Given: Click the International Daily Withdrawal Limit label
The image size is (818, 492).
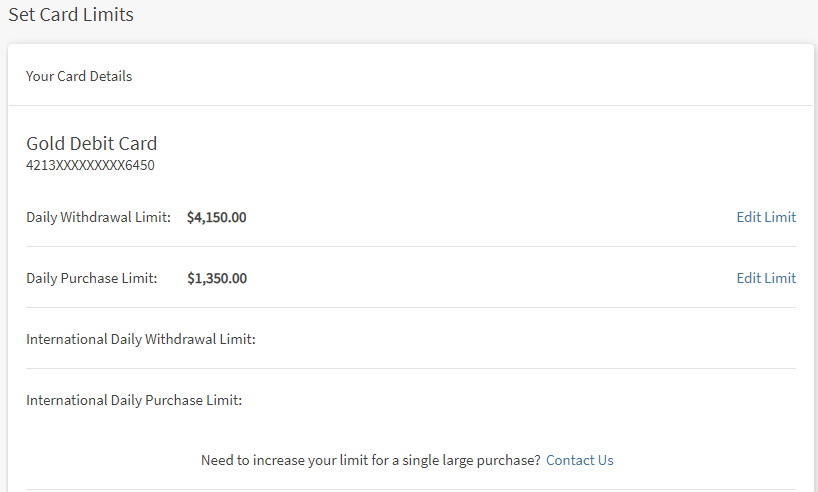Looking at the screenshot, I should 141,339.
